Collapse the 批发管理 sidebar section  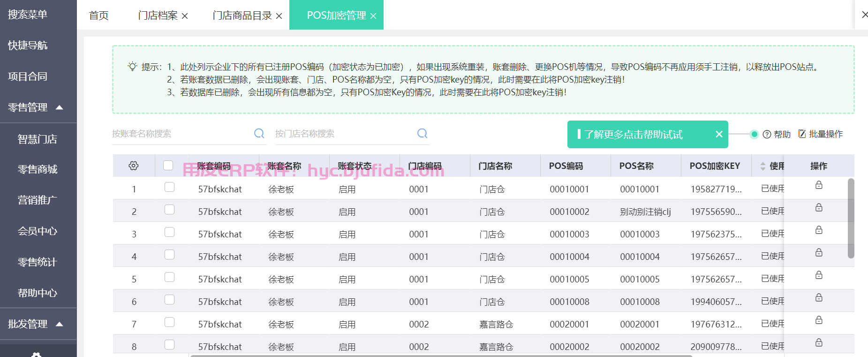pos(60,324)
